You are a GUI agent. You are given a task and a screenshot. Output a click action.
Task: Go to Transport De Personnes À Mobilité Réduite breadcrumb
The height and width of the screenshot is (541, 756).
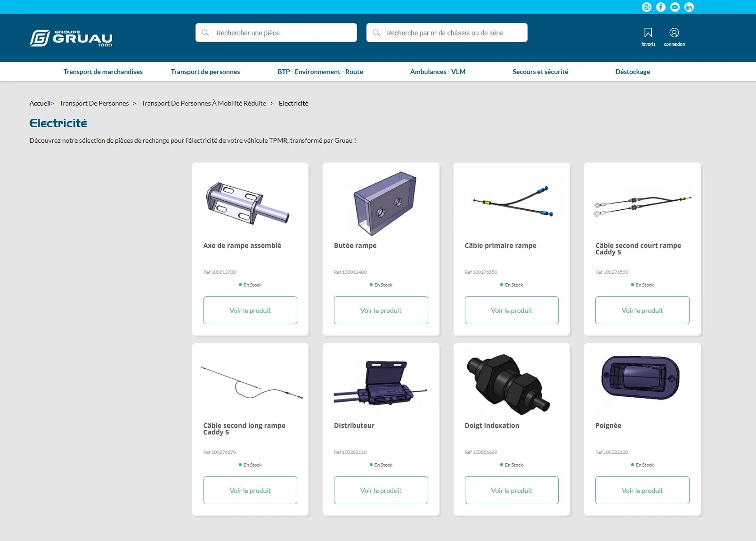pos(203,103)
